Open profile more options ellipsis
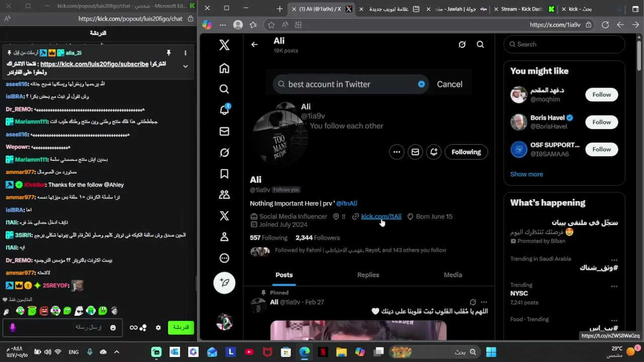 (397, 152)
